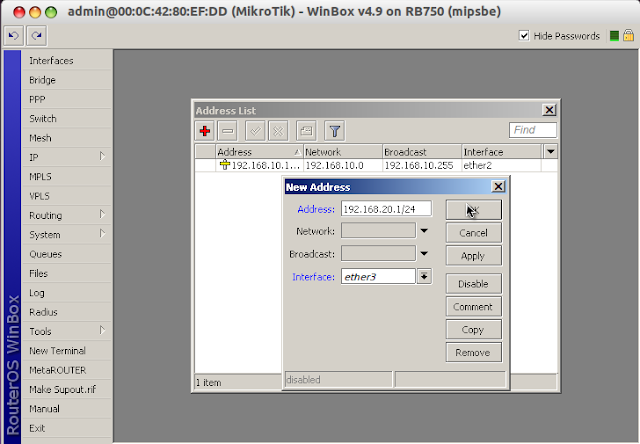The image size is (640, 444).
Task: Click the Address input field with 192.168.20.1/24
Action: (x=386, y=209)
